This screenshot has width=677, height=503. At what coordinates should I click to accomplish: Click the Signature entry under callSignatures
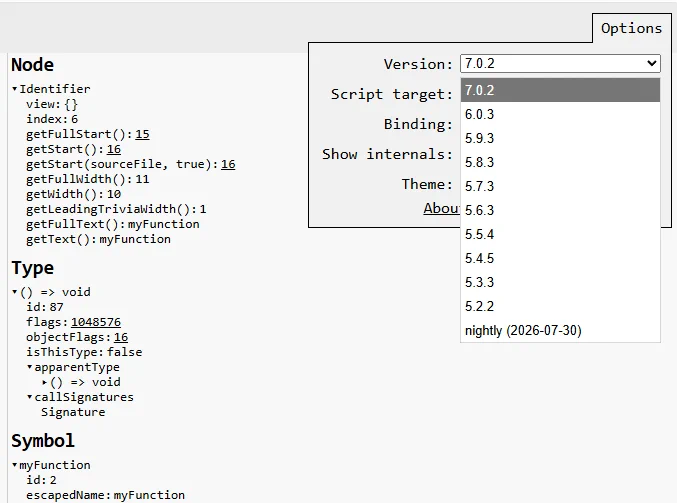[x=73, y=412]
